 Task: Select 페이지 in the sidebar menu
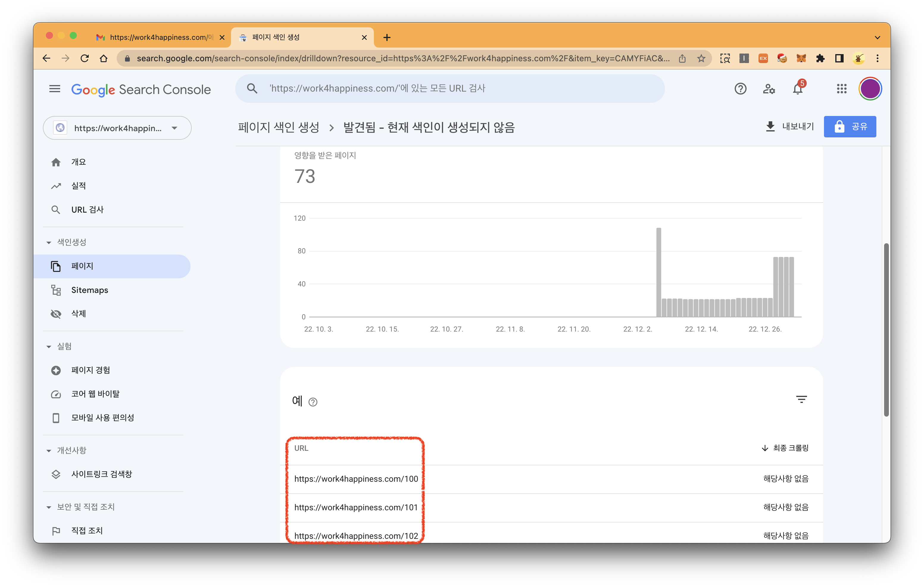(x=82, y=266)
